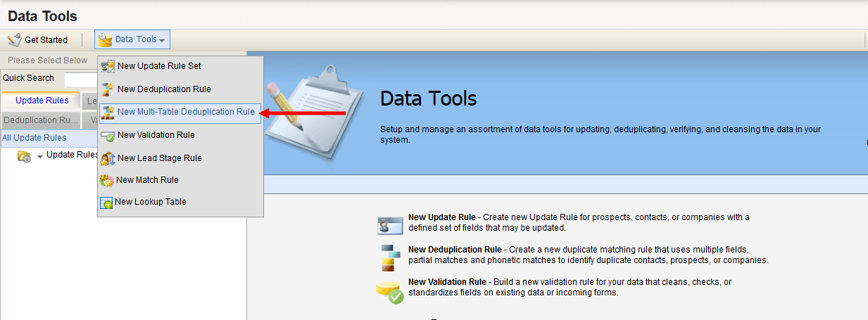
Task: Click the New Update Rule Set icon
Action: pos(108,66)
